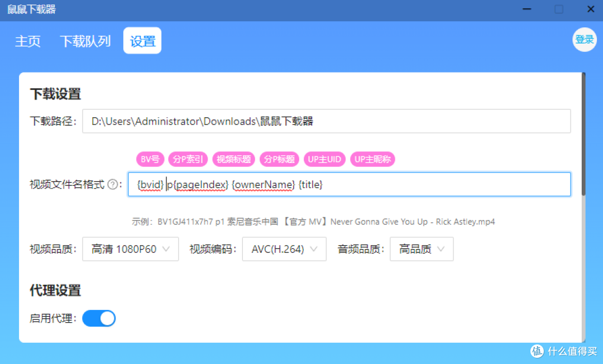Minimize the 鼠鼠下载器 window
This screenshot has width=603, height=364.
coord(527,9)
